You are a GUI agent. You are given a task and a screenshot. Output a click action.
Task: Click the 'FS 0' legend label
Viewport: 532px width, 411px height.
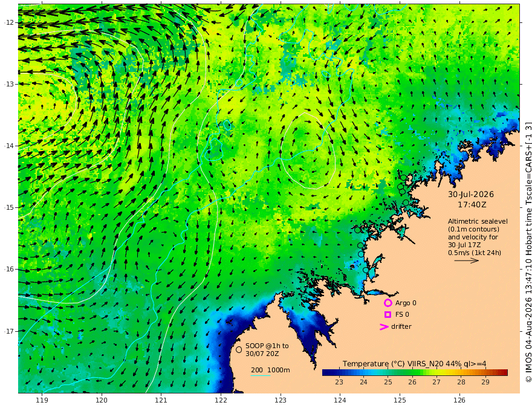(402, 315)
